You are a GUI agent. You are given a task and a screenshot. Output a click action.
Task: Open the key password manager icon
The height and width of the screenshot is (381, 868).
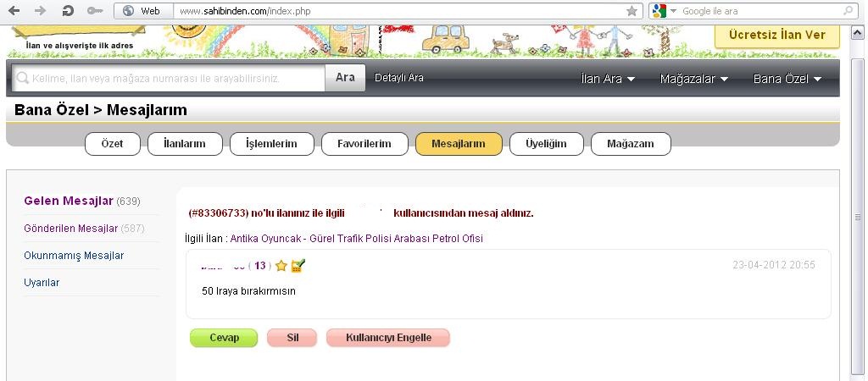[95, 11]
